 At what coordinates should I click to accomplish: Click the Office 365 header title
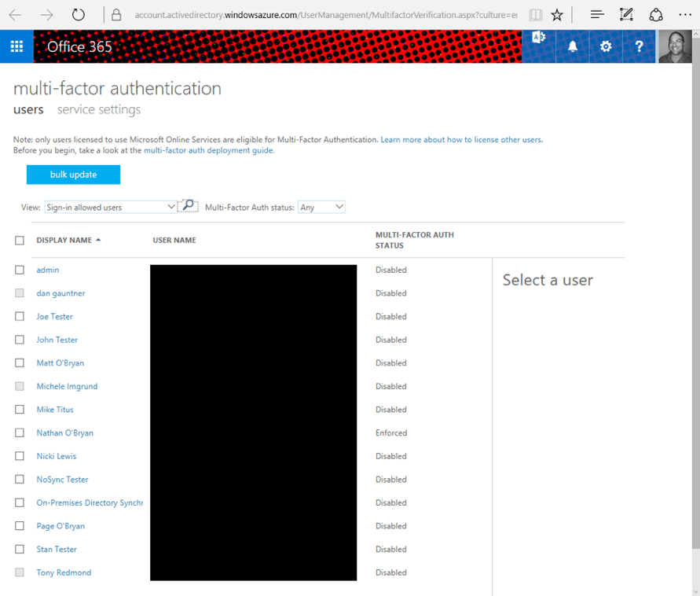coord(79,46)
